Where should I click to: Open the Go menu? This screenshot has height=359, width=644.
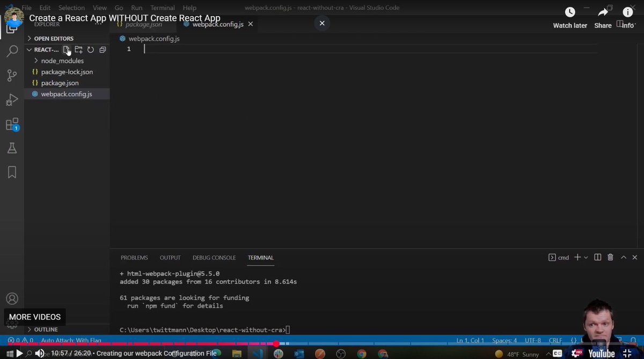point(119,8)
